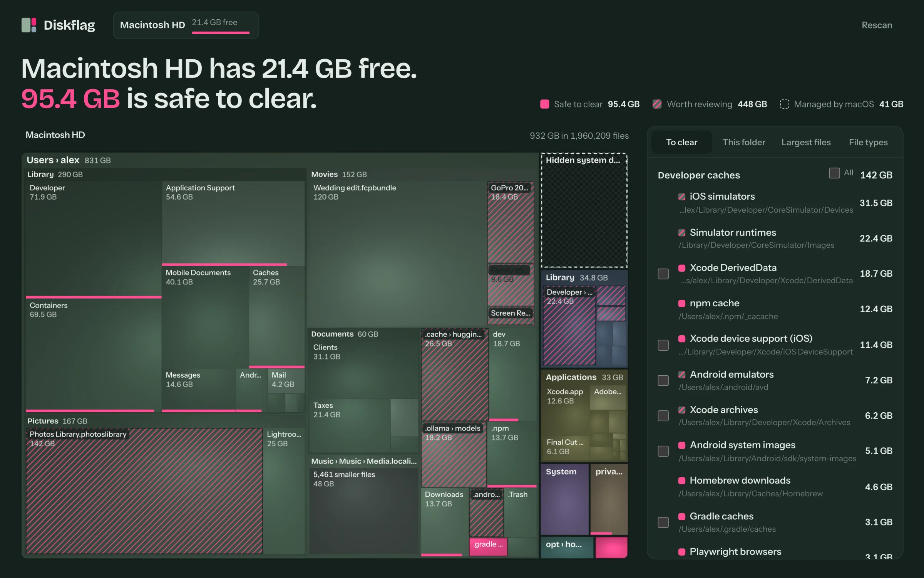Select the Photos Library.photoslibrary treemap block

(x=144, y=491)
